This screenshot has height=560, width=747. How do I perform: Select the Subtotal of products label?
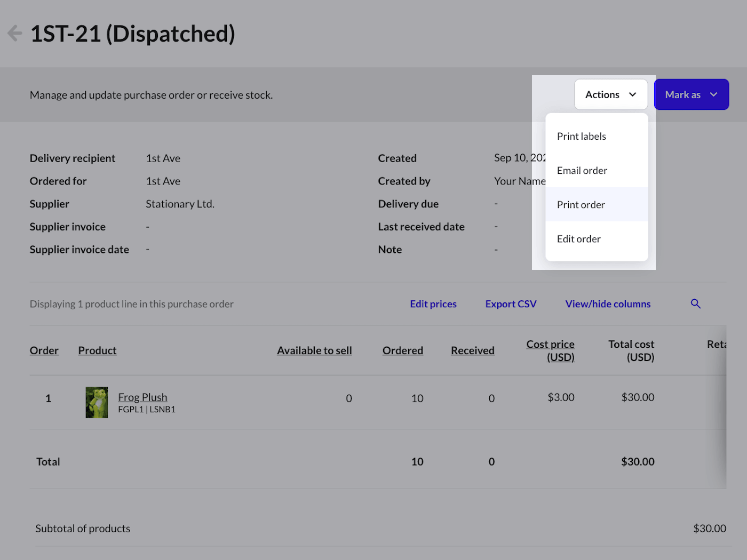(83, 528)
